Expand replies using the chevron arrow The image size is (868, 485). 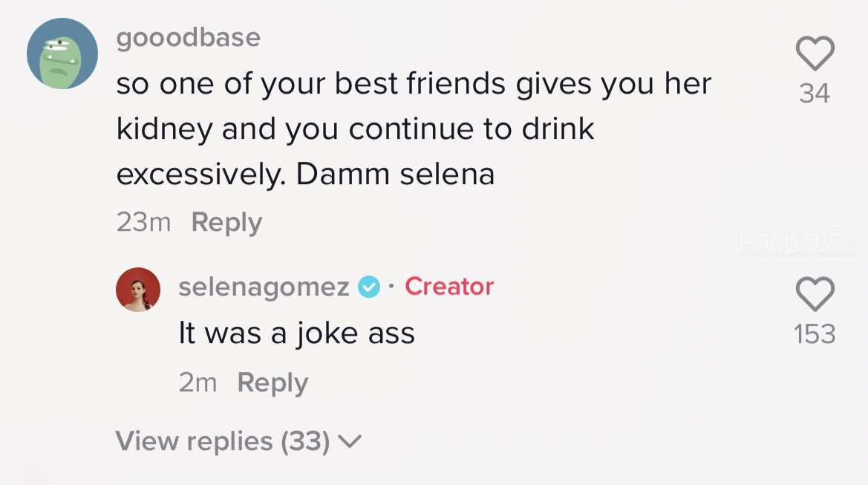click(349, 442)
